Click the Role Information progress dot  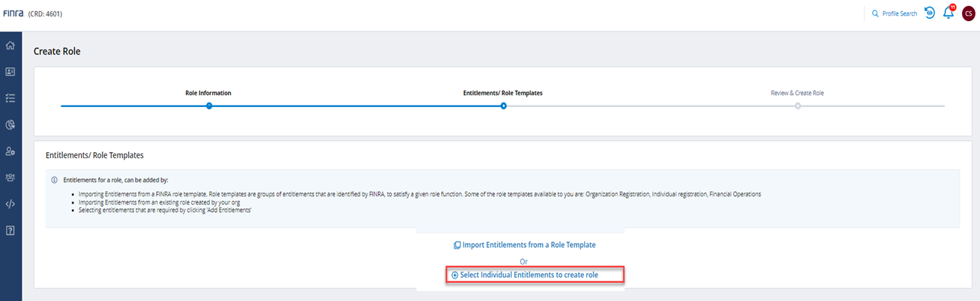pyautogui.click(x=209, y=106)
